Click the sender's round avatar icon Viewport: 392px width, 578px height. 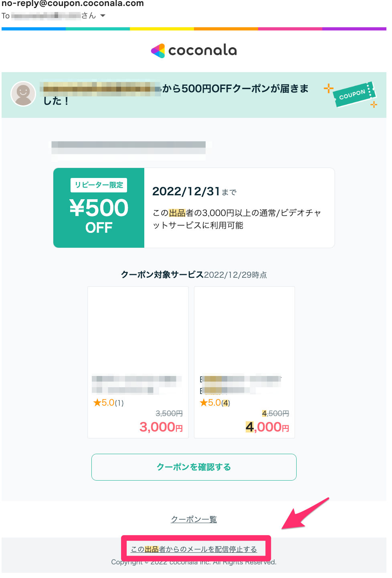pyautogui.click(x=23, y=94)
